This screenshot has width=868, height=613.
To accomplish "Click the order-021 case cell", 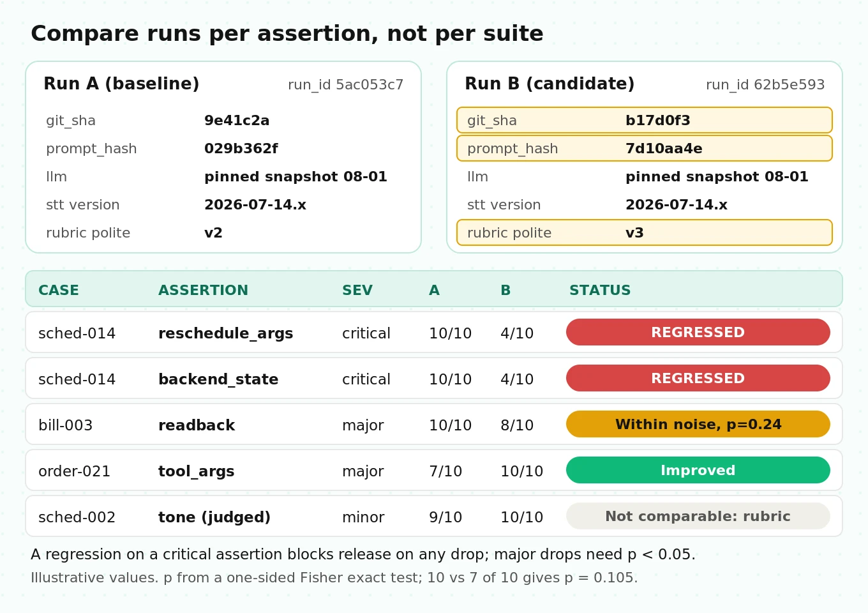I will 75,471.
